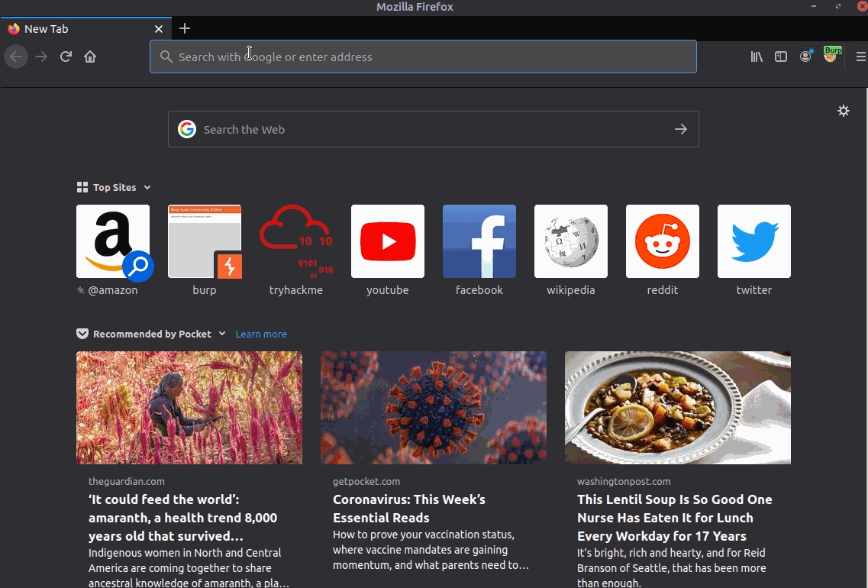Image resolution: width=868 pixels, height=588 pixels.
Task: Click the Reload page icon
Action: (x=66, y=57)
